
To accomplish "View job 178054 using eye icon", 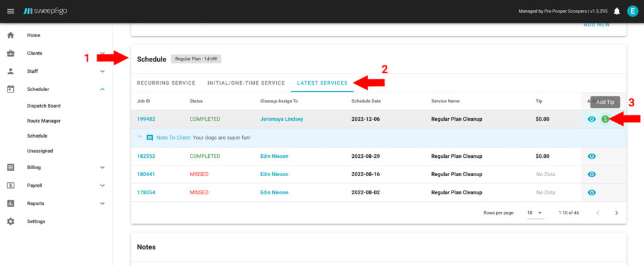I will pyautogui.click(x=592, y=192).
